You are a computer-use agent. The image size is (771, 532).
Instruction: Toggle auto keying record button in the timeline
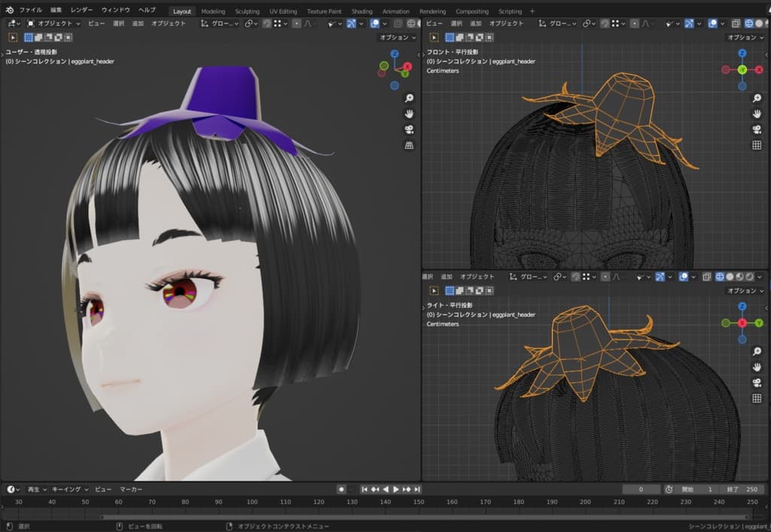coord(341,489)
